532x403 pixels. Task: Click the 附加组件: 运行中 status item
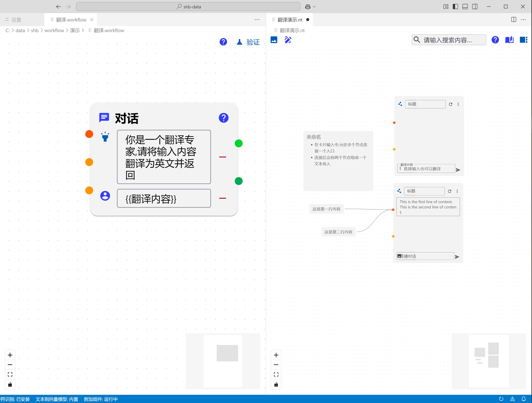(101, 399)
